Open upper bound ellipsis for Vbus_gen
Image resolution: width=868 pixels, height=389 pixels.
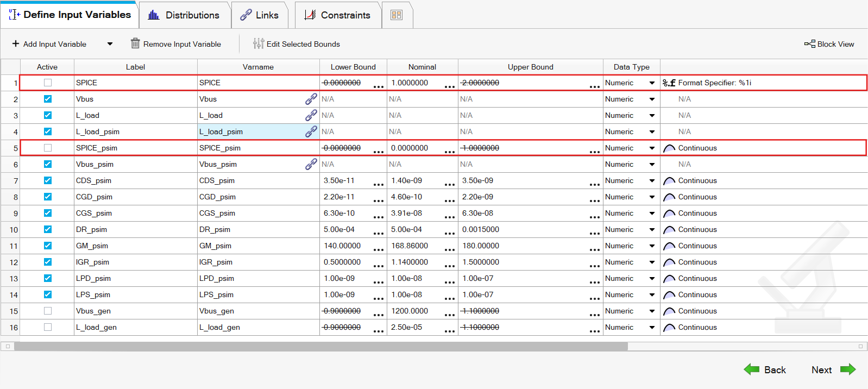coord(595,315)
